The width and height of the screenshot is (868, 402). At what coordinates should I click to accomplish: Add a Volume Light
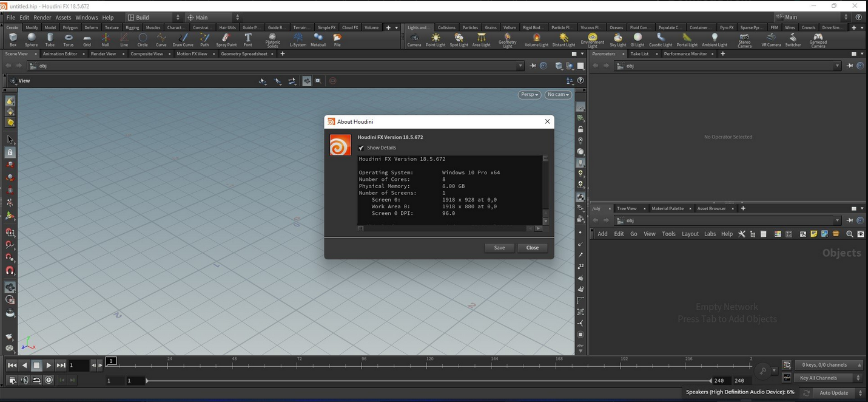pyautogui.click(x=536, y=39)
